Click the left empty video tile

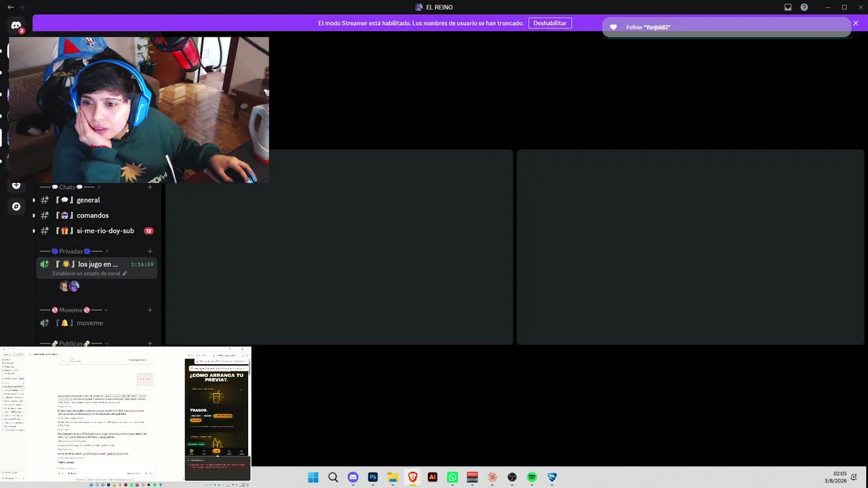click(339, 247)
